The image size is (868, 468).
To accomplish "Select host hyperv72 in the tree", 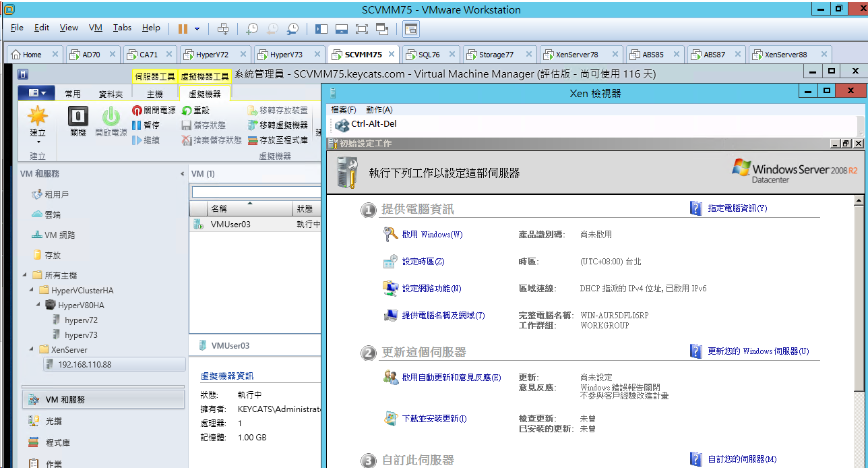I will click(x=81, y=320).
